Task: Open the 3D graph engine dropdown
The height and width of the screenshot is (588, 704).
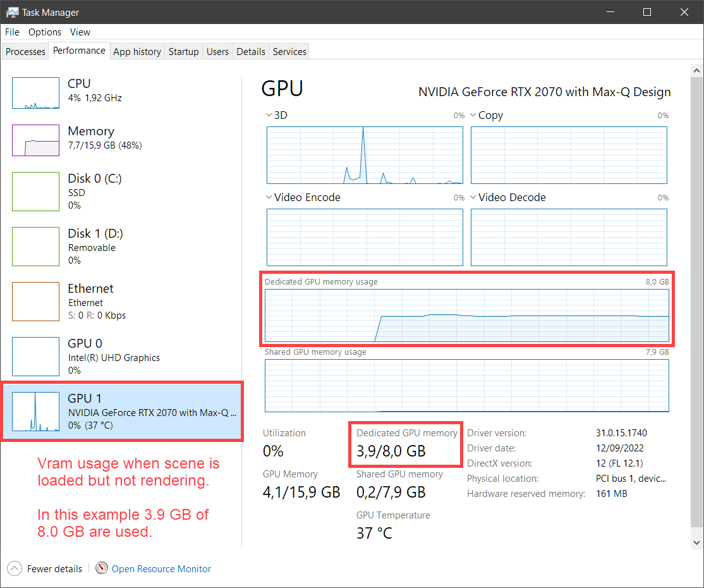Action: tap(270, 115)
